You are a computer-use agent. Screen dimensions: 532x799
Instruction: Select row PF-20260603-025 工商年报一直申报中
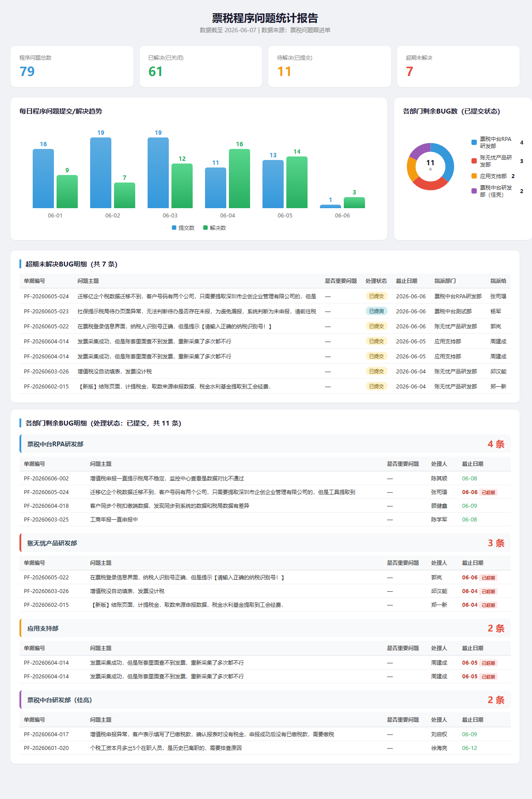pos(265,520)
